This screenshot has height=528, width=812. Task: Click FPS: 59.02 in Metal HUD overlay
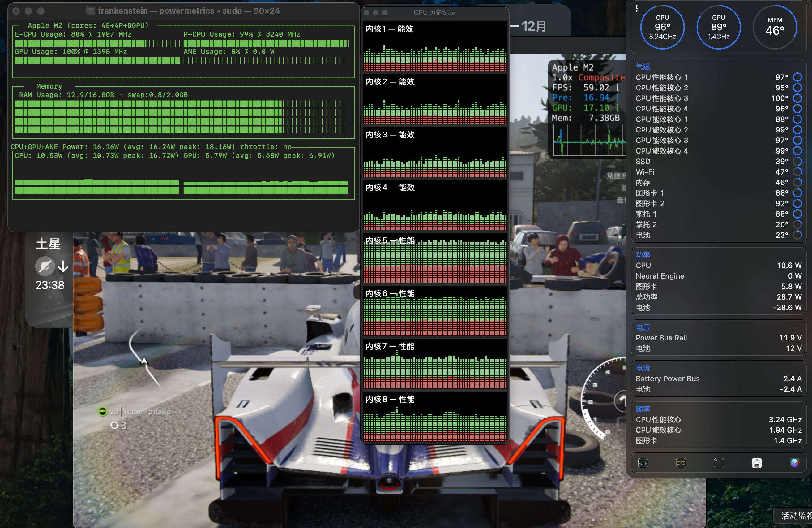tap(581, 87)
